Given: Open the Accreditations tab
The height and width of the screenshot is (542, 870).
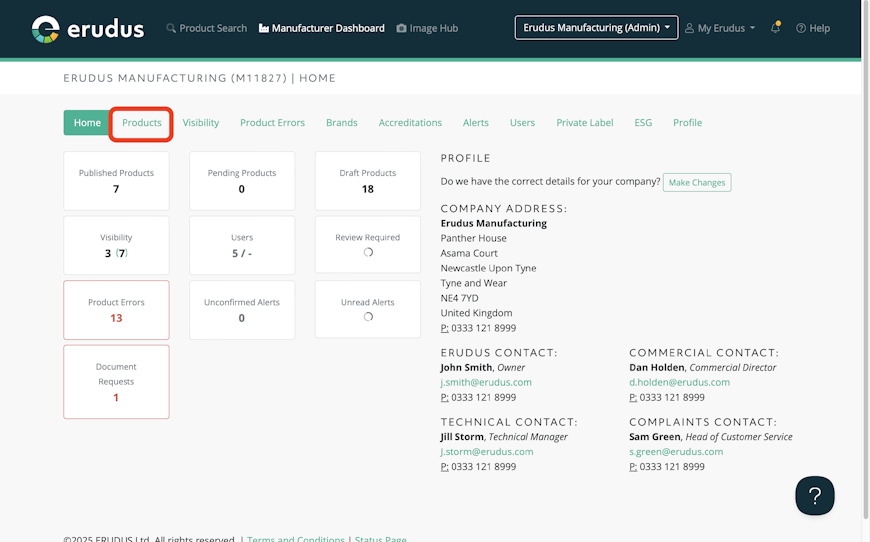Looking at the screenshot, I should [x=410, y=123].
